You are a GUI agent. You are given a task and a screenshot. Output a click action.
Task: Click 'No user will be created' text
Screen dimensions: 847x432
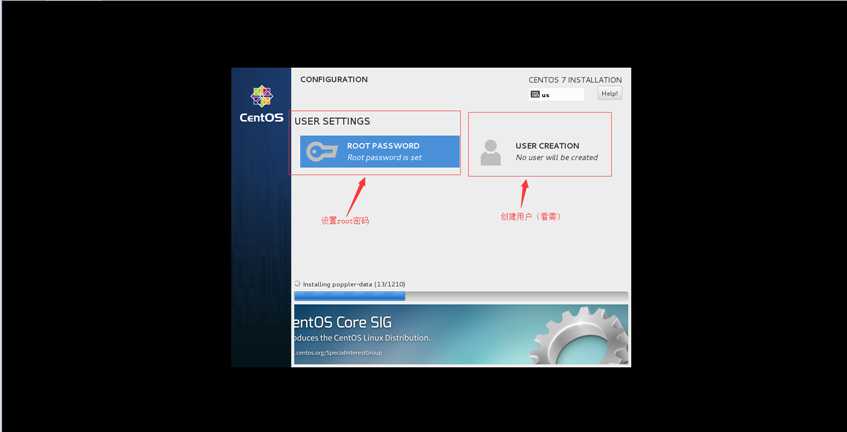click(556, 158)
